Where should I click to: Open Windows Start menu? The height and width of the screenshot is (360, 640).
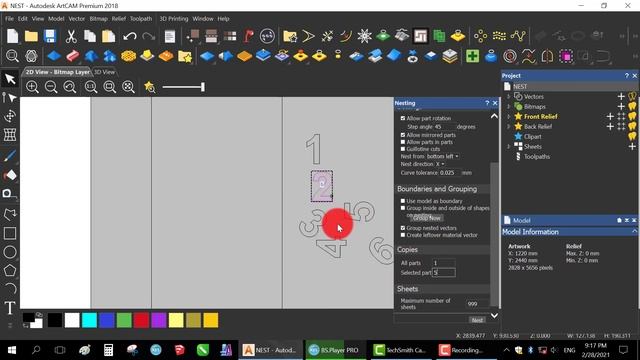tap(12, 350)
